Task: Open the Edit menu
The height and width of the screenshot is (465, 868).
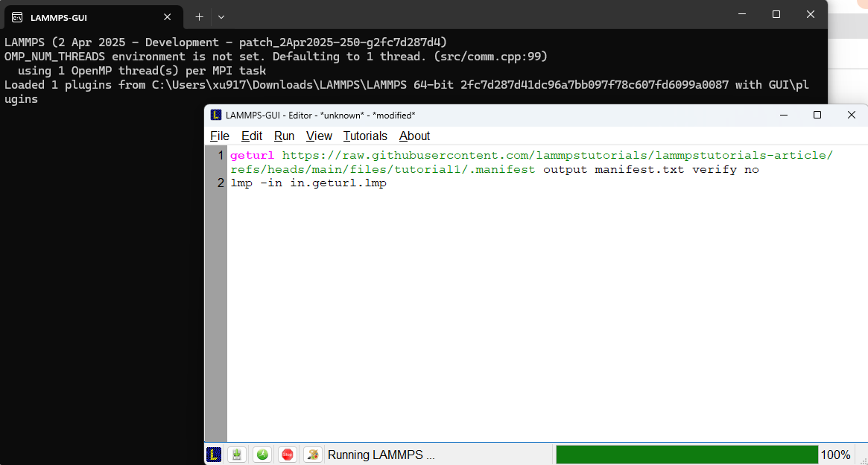Action: point(252,136)
